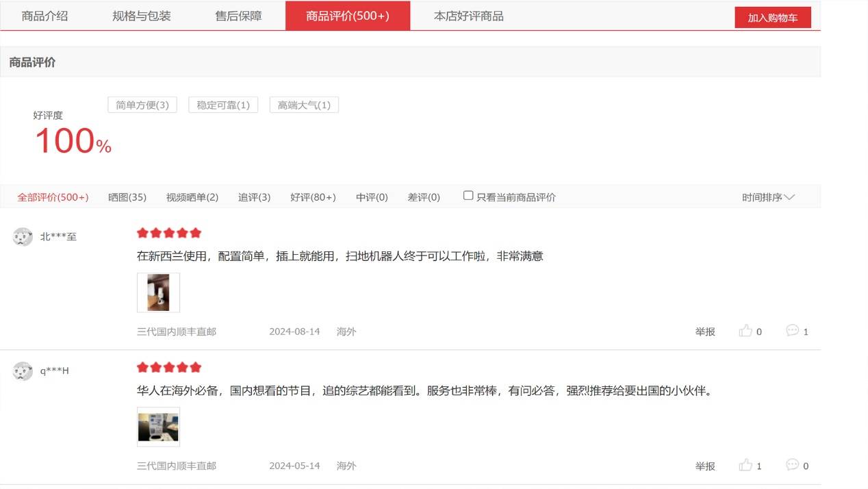The width and height of the screenshot is (868, 489).
Task: Click avatar icon of user q***H
Action: 23,371
